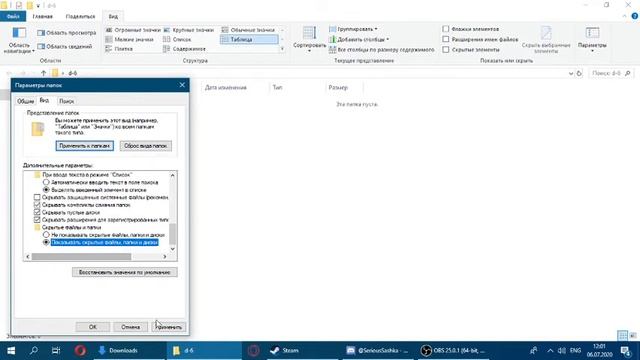Refresh the current folder in address bar
The width and height of the screenshot is (640, 360).
tap(579, 73)
